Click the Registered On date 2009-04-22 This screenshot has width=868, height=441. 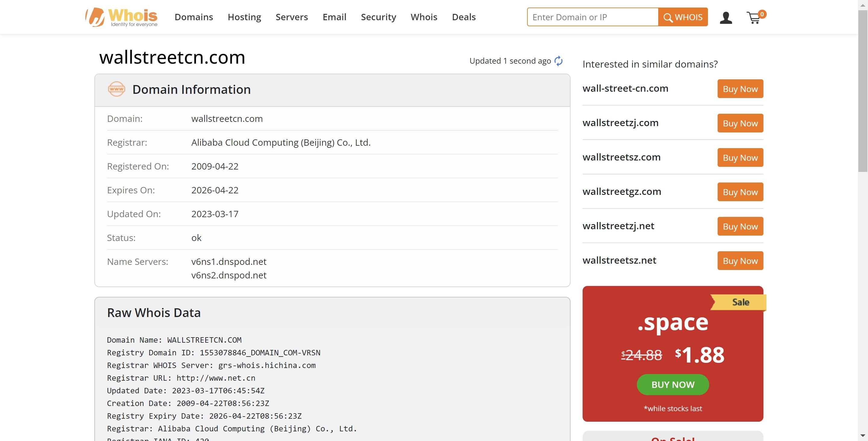[215, 166]
